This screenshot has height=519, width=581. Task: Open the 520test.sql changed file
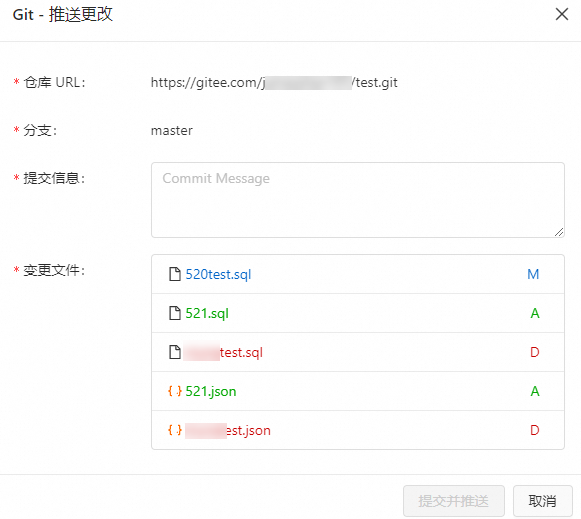pyautogui.click(x=218, y=275)
